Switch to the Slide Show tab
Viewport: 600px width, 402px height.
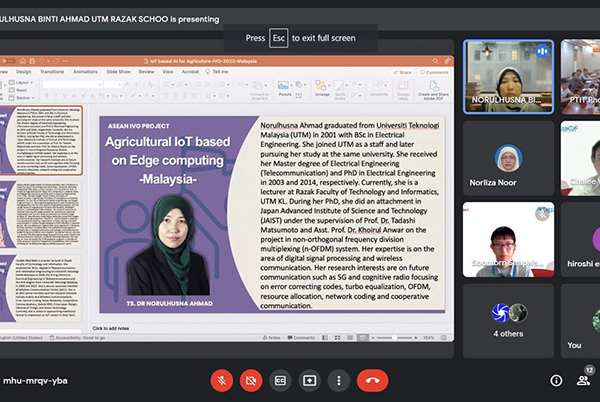pos(118,72)
